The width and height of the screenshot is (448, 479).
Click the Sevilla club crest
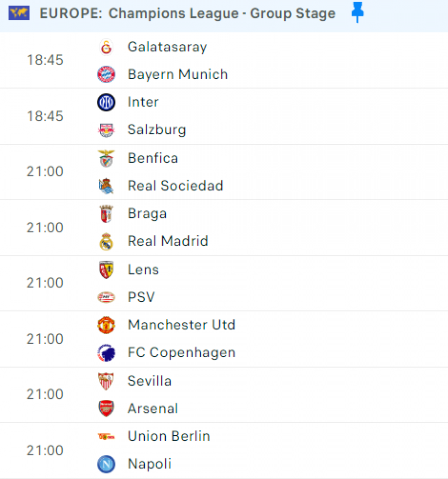point(106,381)
